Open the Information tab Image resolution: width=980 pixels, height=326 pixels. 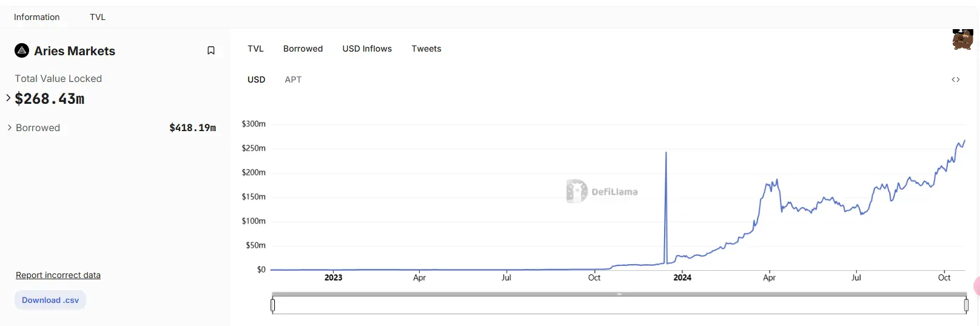click(37, 17)
